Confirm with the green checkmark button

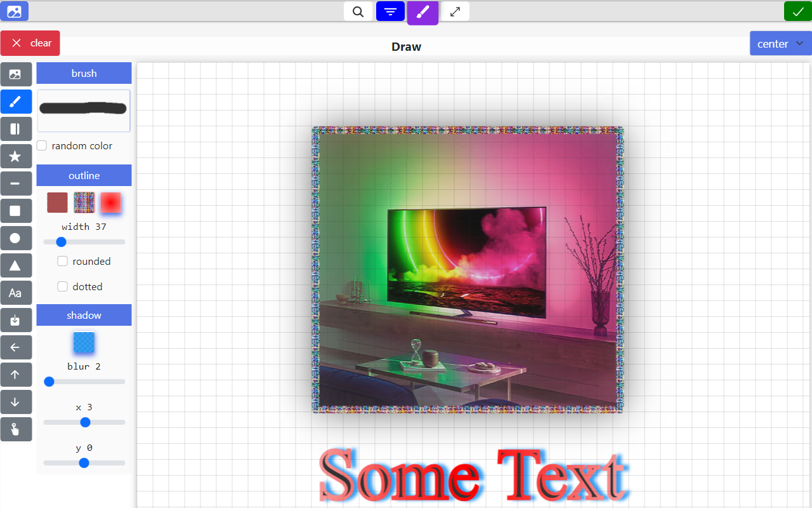point(797,11)
